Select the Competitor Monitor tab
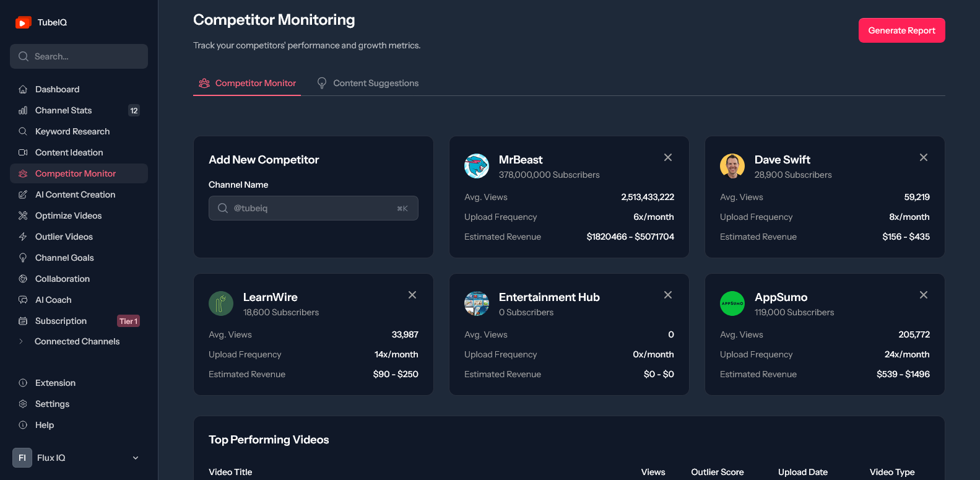Screen dimensions: 980x480 pyautogui.click(x=247, y=83)
